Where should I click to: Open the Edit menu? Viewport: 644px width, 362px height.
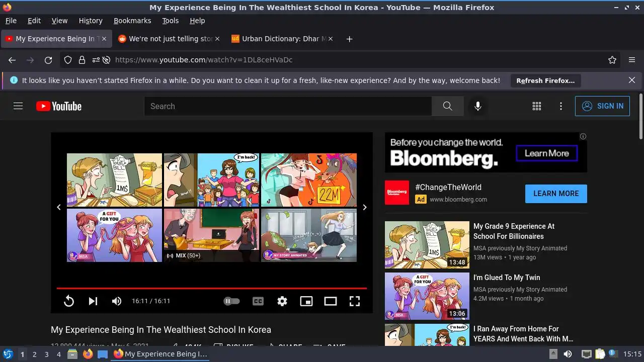coord(34,21)
